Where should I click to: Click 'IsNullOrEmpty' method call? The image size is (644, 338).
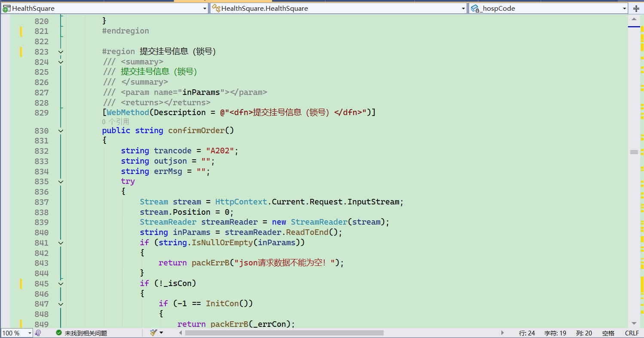(223, 243)
